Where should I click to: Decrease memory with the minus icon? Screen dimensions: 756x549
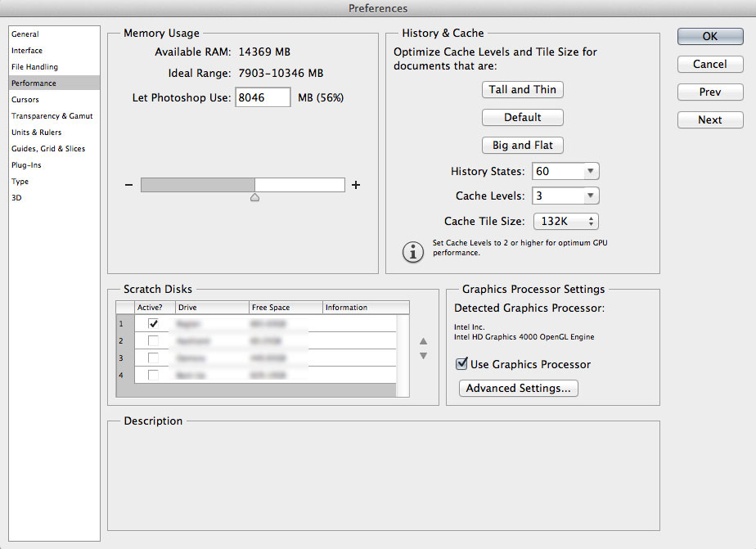click(x=128, y=185)
